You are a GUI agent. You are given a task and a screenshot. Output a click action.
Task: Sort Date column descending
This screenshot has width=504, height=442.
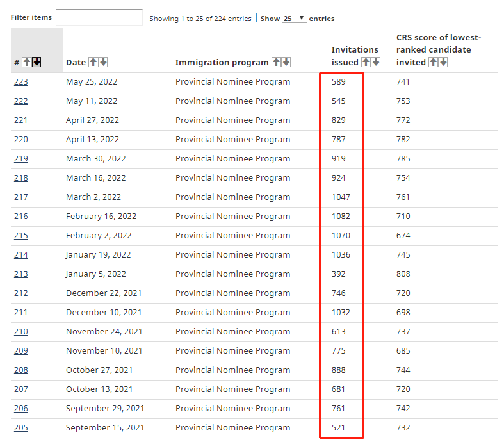(x=103, y=62)
